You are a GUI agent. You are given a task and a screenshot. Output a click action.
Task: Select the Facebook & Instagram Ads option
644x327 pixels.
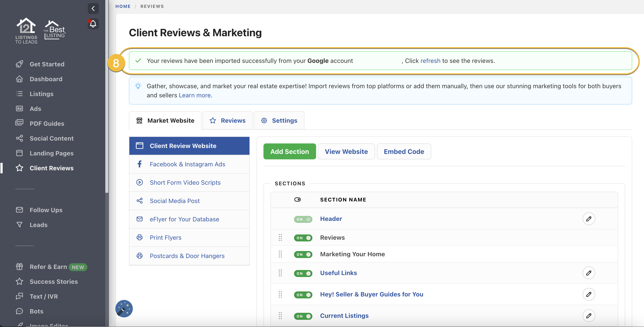[x=187, y=164]
